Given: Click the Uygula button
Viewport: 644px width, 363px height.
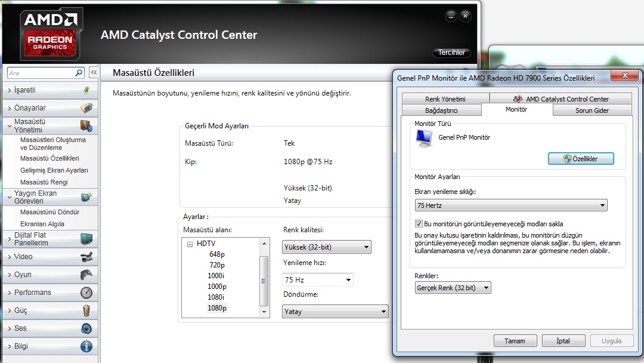Looking at the screenshot, I should click(x=612, y=341).
